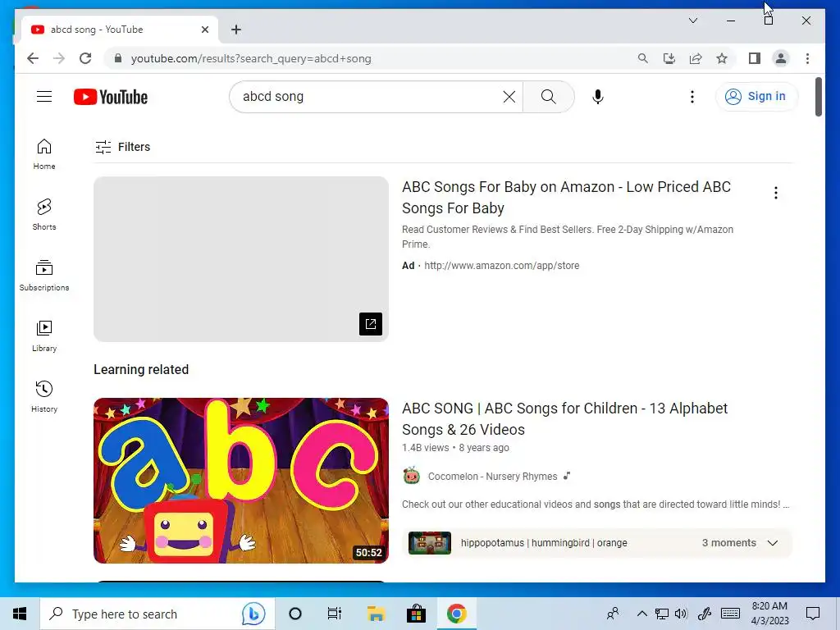Open the network icon in system tray
The height and width of the screenshot is (630, 840).
click(662, 614)
